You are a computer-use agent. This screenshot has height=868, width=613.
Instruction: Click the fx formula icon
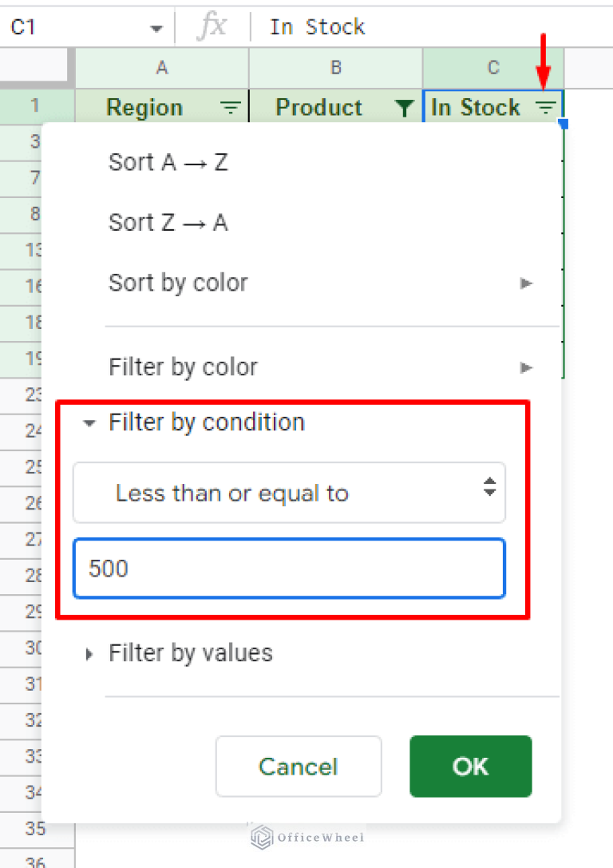coord(212,27)
